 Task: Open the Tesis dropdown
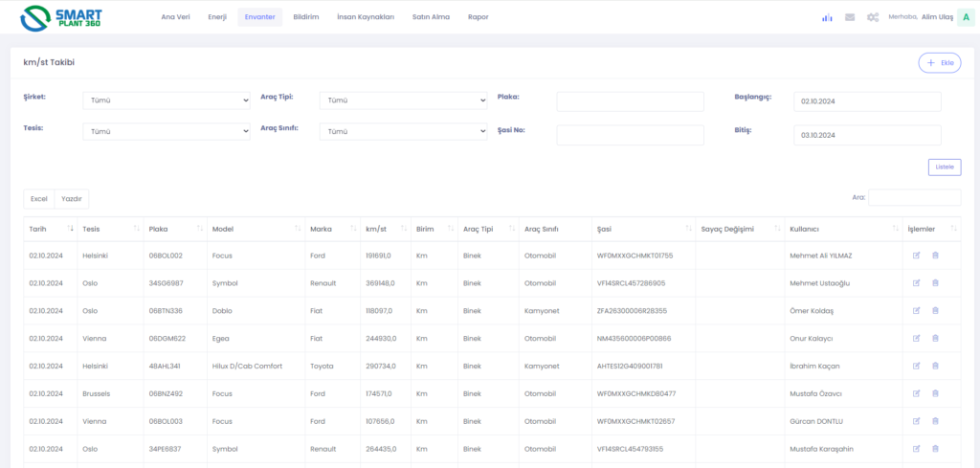pyautogui.click(x=167, y=132)
